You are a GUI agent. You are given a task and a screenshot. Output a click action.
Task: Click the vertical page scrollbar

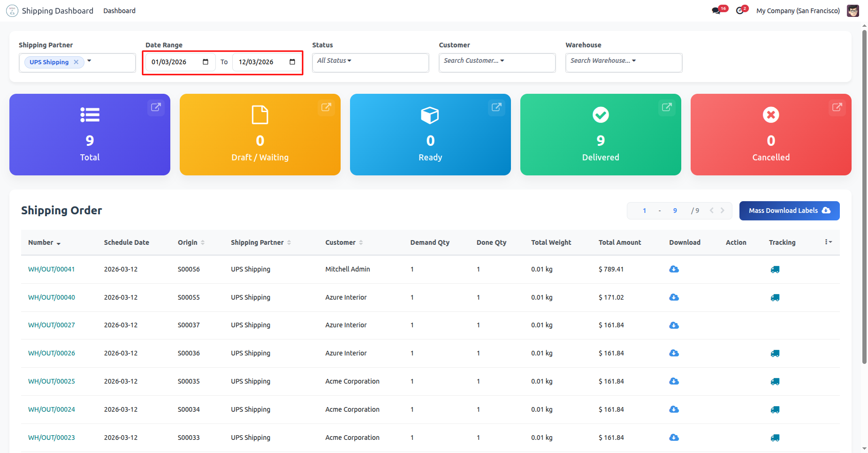click(864, 197)
